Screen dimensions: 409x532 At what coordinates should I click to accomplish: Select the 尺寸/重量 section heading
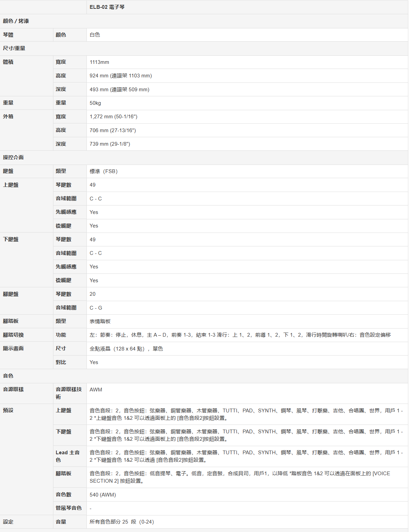point(14,48)
